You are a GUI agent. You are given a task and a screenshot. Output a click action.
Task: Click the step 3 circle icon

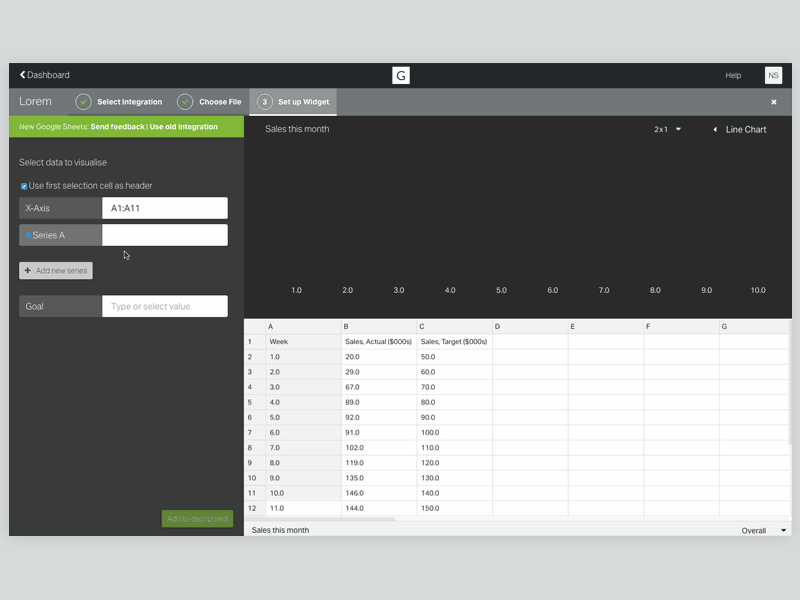[x=264, y=101]
